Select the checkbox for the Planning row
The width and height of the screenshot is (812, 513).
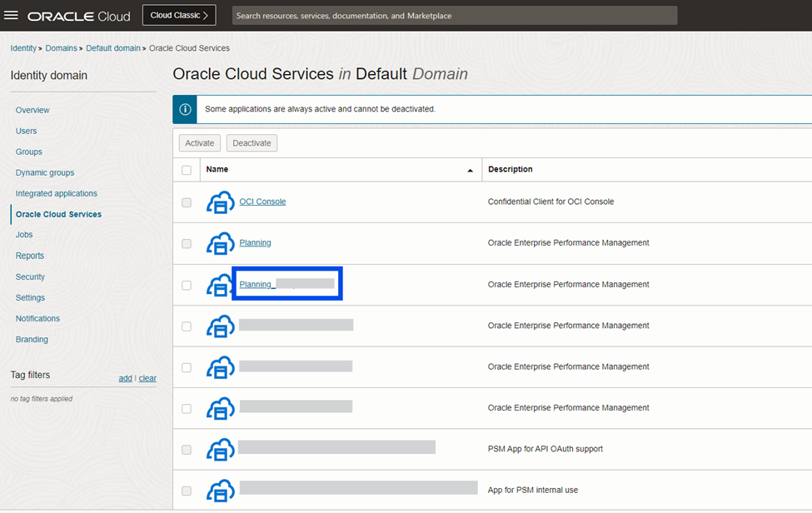pyautogui.click(x=187, y=244)
